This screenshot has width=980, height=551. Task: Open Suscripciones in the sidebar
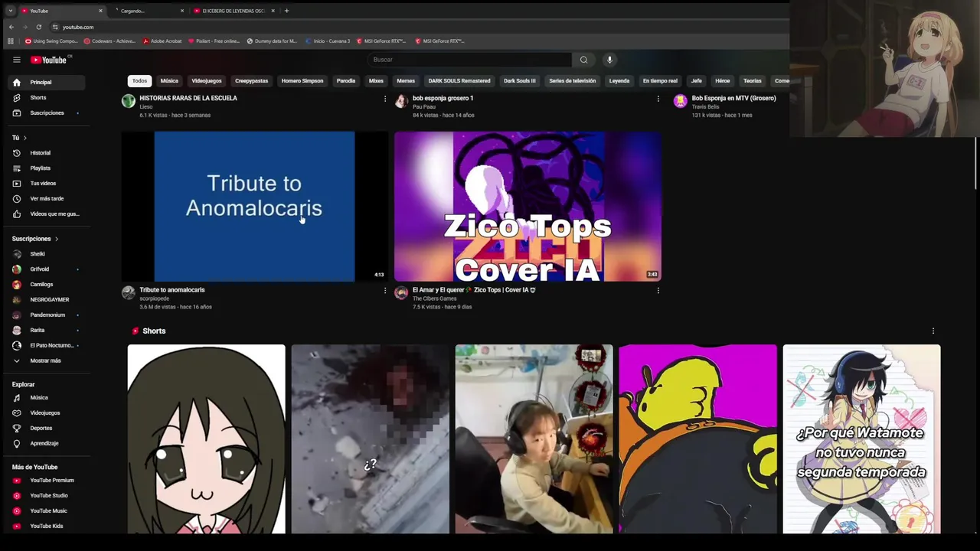coord(47,112)
